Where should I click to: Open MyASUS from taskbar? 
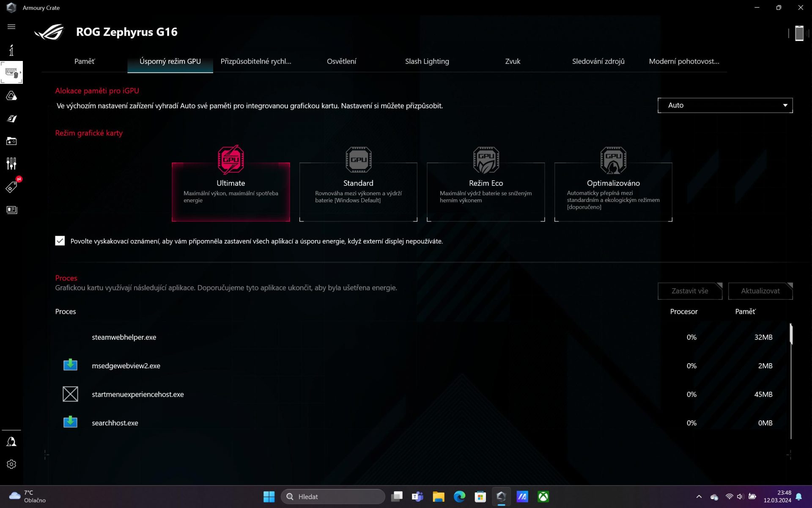[x=522, y=497]
